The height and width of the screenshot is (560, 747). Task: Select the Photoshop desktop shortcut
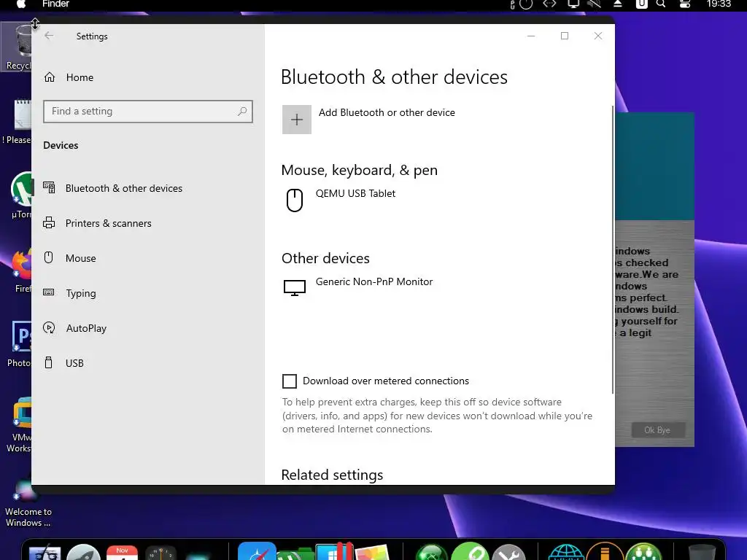click(20, 344)
